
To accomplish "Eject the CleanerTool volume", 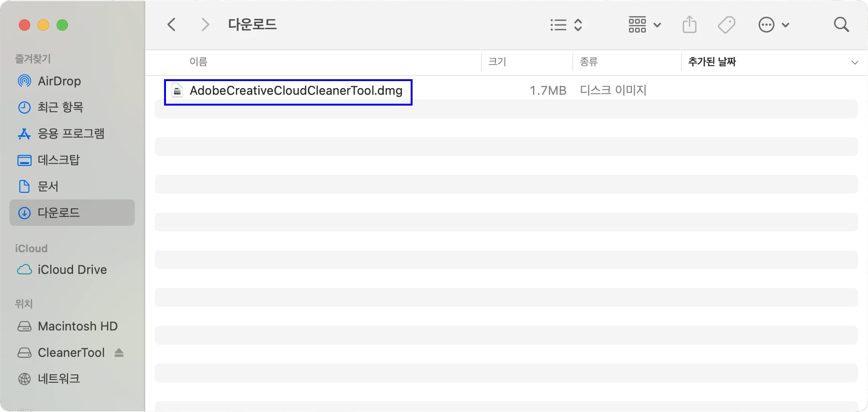I will tap(119, 353).
